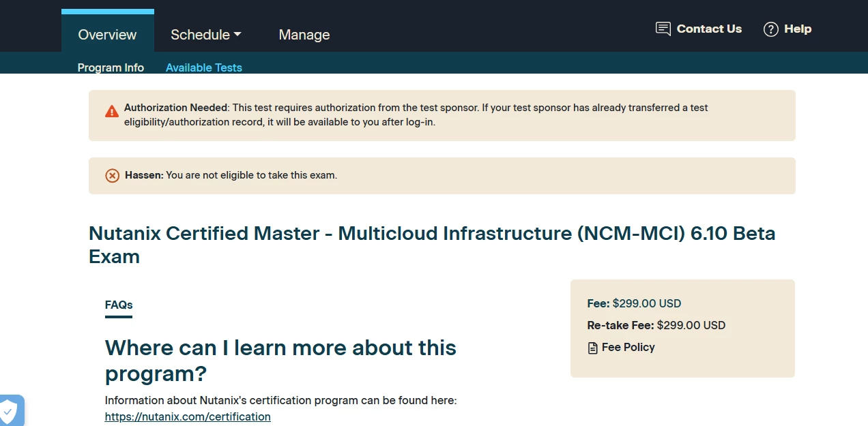Click the Help question mark icon
The width and height of the screenshot is (868, 426).
[x=770, y=29]
